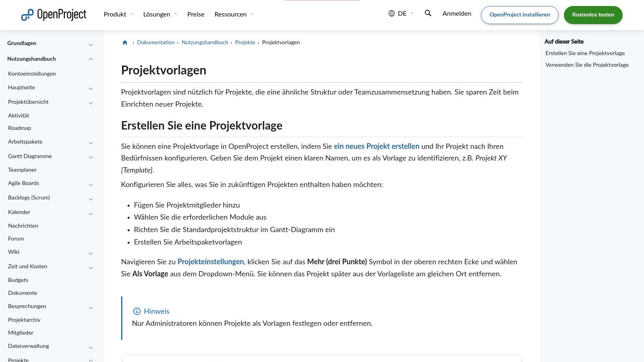Expand the Grundlagen sidebar section
644x362 pixels.
coord(91,45)
